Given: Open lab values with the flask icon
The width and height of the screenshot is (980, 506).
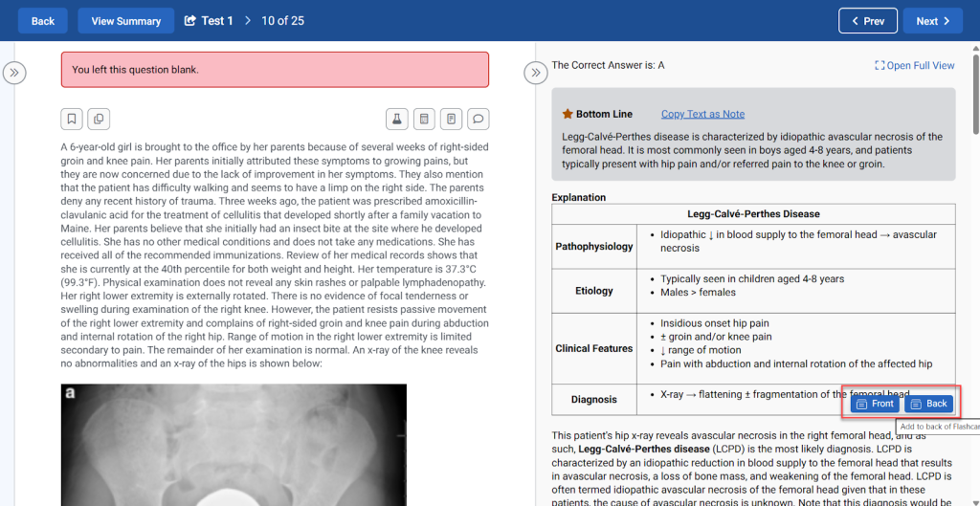Looking at the screenshot, I should [396, 119].
